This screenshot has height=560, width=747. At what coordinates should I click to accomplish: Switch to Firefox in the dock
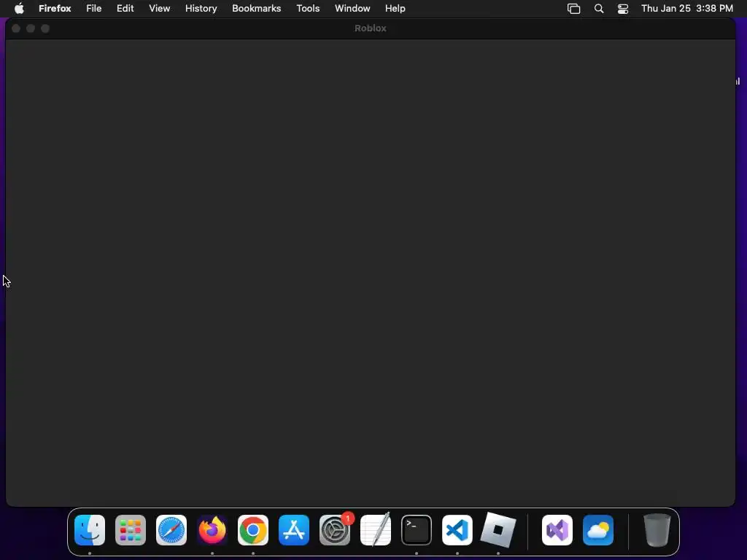tap(212, 530)
